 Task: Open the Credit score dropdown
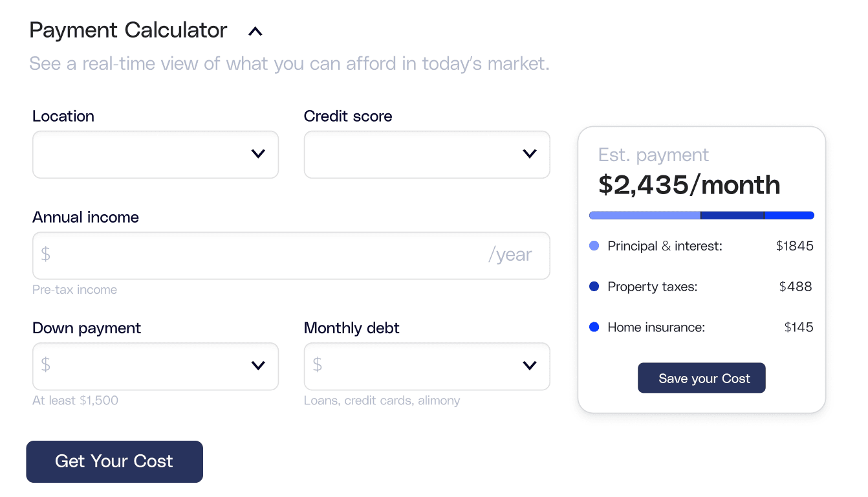click(x=427, y=154)
